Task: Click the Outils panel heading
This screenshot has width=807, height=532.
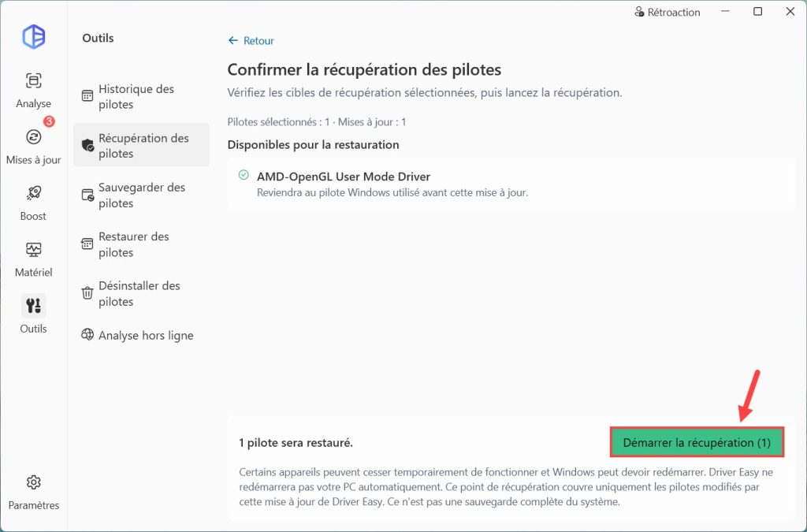Action: click(98, 38)
